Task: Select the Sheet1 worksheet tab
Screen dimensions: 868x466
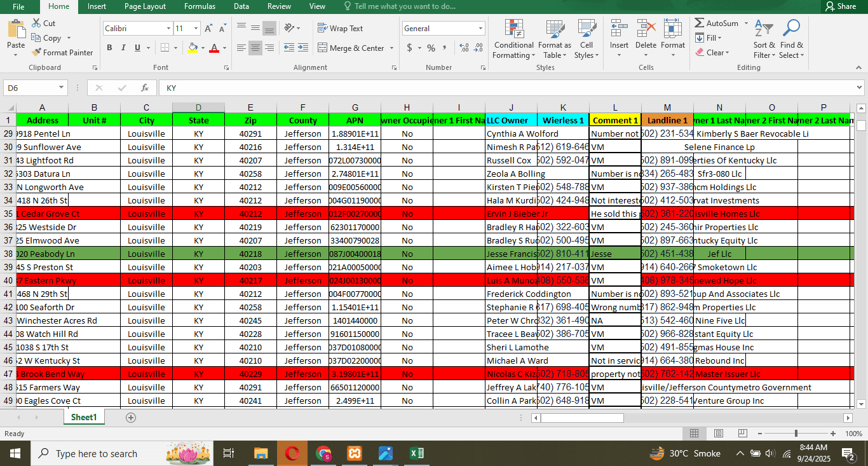Action: (x=84, y=418)
